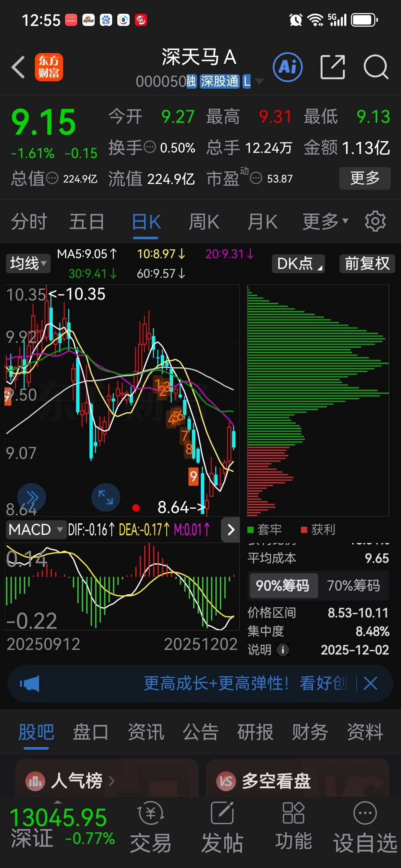Tap the fullscreen expand chart icon

point(106,497)
